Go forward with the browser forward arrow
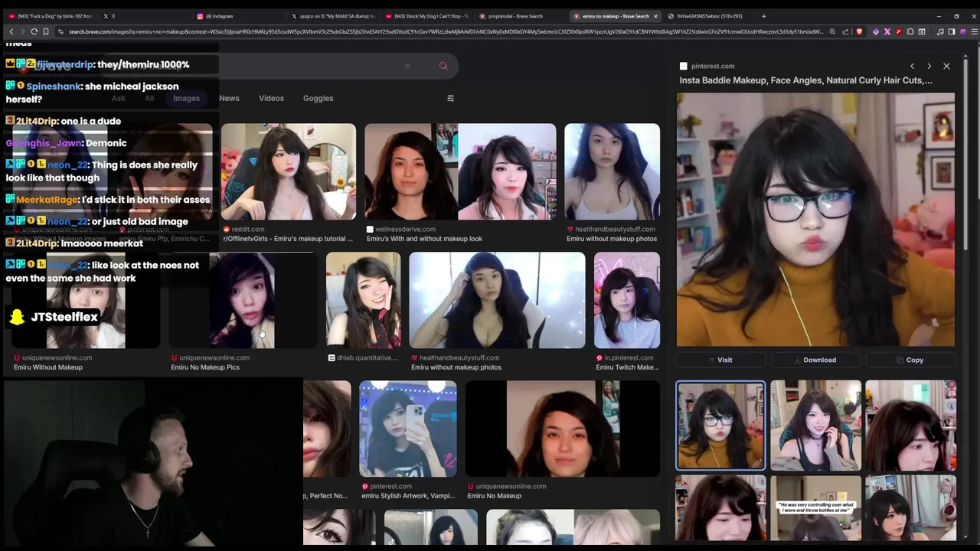 (x=22, y=31)
